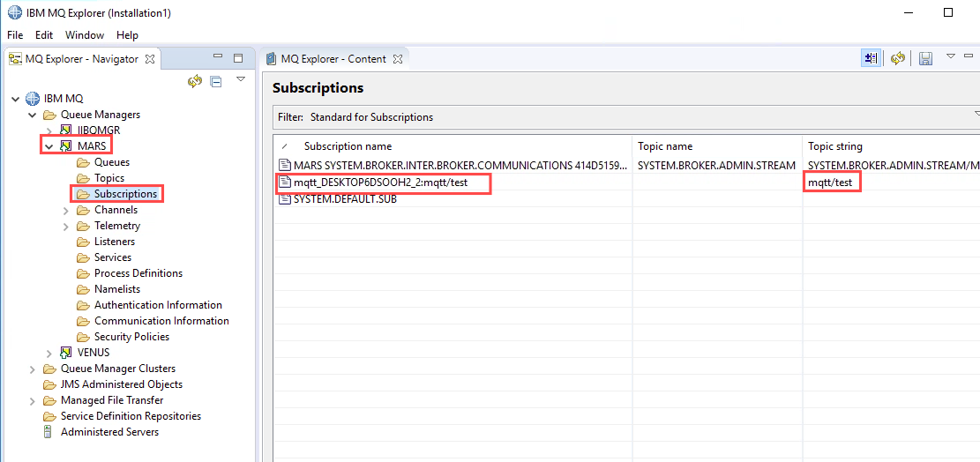Click the MARS SYSTEM.BROKER subscription icon
Image resolution: width=980 pixels, height=462 pixels.
286,166
